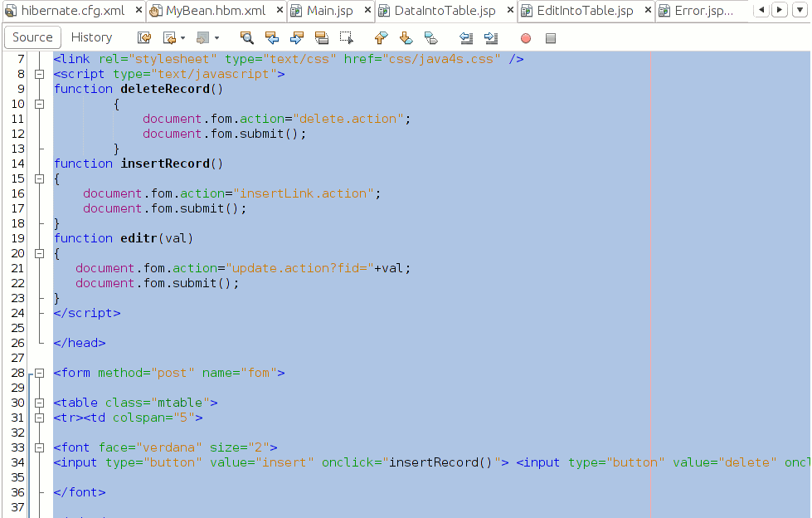Click the Toggle Bookmark icon
Image resolution: width=812 pixels, height=518 pixels.
[x=430, y=37]
